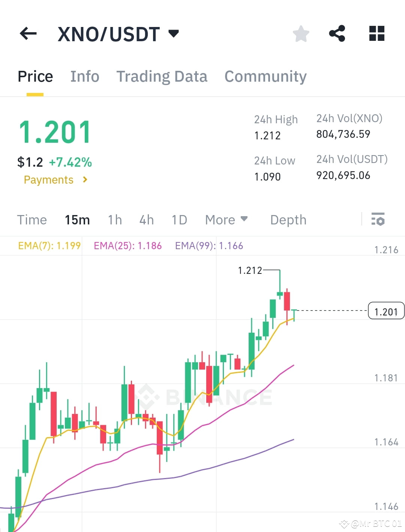
Task: Open the XNO/USDT pair selector dropdown
Action: 174,33
